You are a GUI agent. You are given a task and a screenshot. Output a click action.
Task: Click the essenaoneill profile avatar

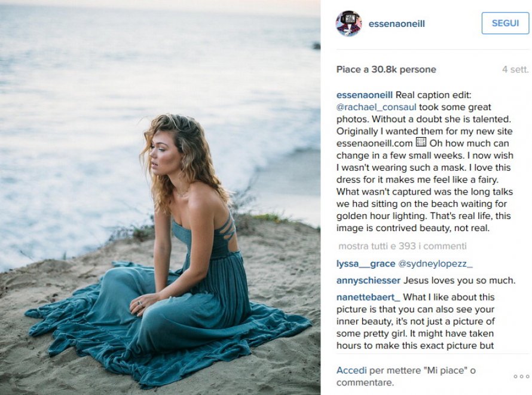(x=349, y=24)
